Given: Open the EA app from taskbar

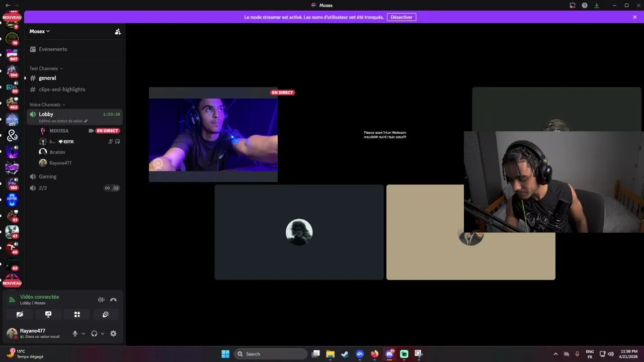Looking at the screenshot, I should (x=360, y=354).
